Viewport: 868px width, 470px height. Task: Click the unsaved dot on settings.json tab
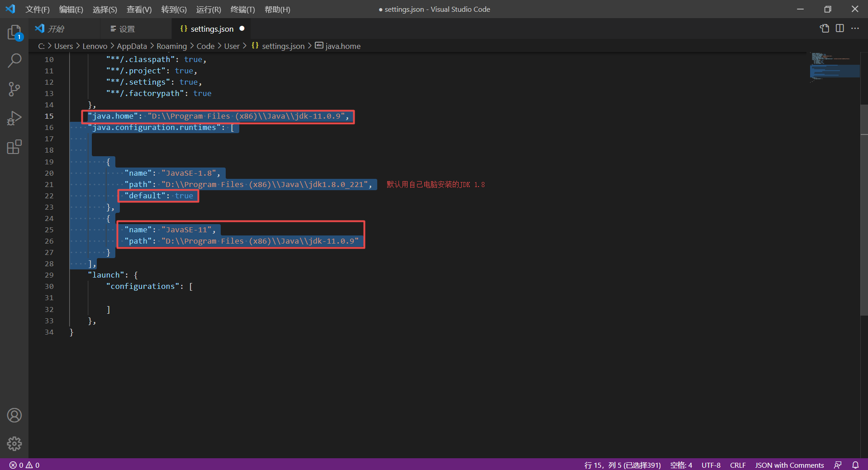coord(242,29)
